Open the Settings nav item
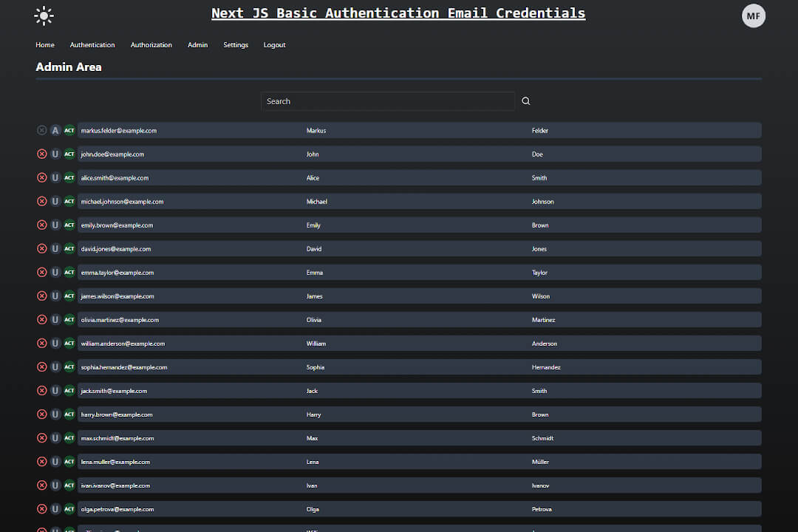Image resolution: width=798 pixels, height=532 pixels. pyautogui.click(x=236, y=45)
